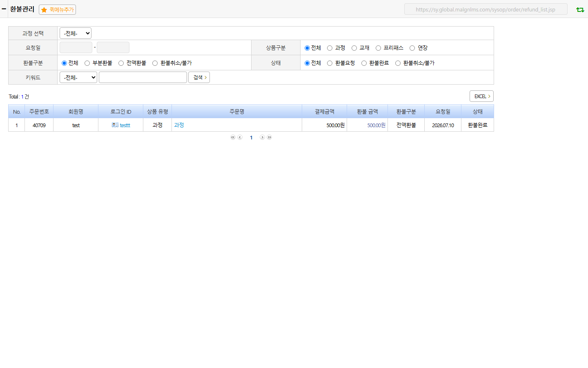The height and width of the screenshot is (368, 588).
Task: Open the 키워드 type dropdown
Action: (78, 77)
